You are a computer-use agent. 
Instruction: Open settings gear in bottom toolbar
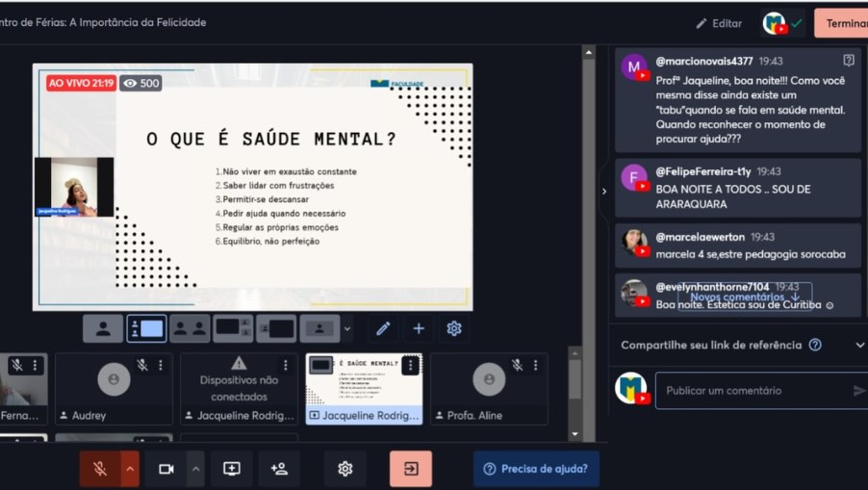(x=345, y=469)
